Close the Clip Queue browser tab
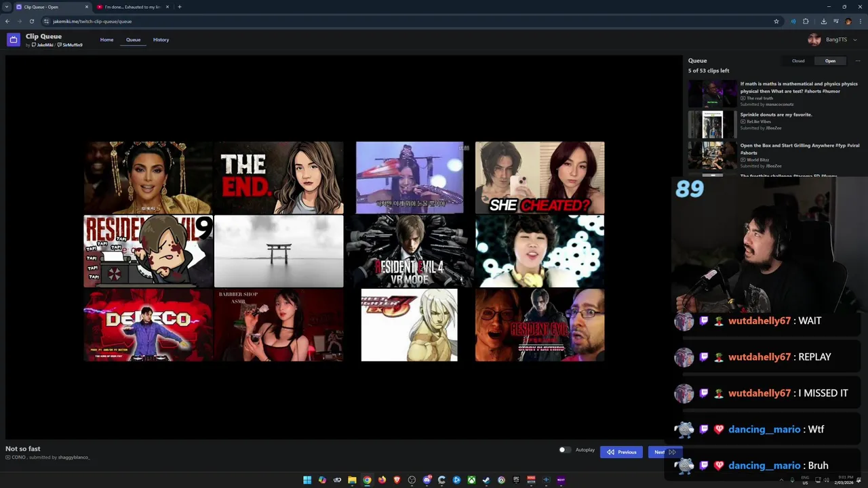The width and height of the screenshot is (868, 488). point(86,7)
